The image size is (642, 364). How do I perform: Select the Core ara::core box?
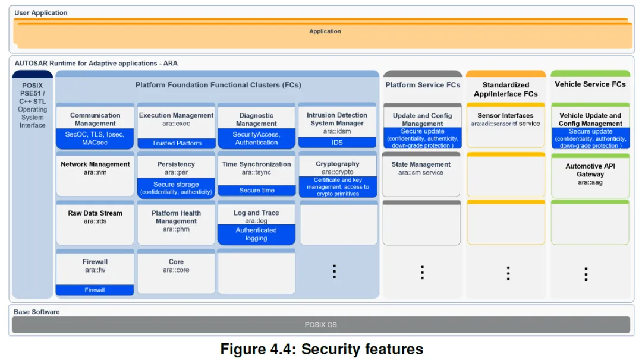click(x=176, y=271)
